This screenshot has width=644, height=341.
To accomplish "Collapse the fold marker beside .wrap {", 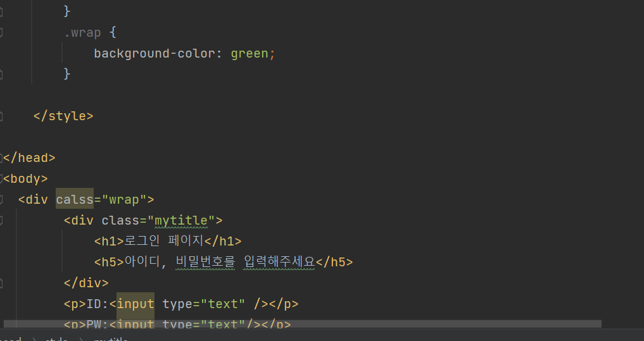I will pyautogui.click(x=1, y=32).
